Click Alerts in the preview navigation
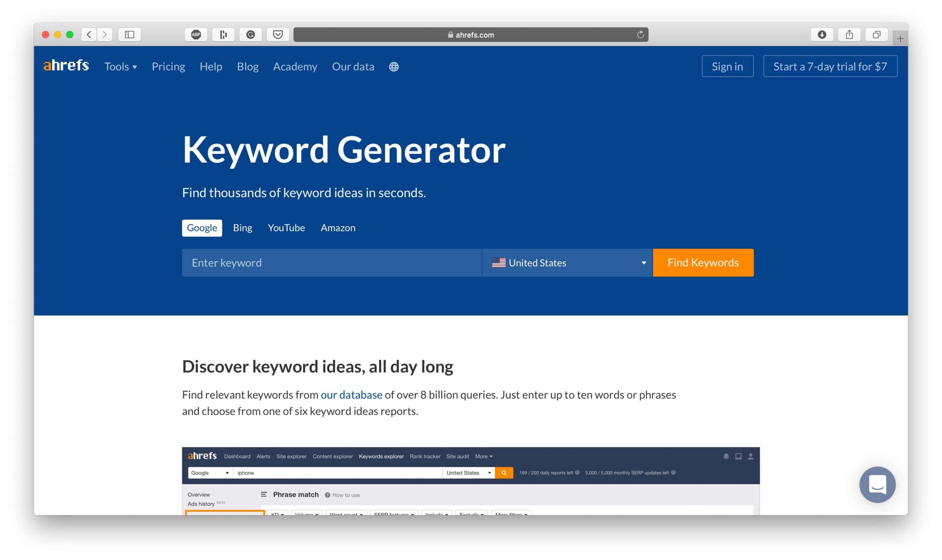Screen dimensions: 942x560 coord(263,456)
